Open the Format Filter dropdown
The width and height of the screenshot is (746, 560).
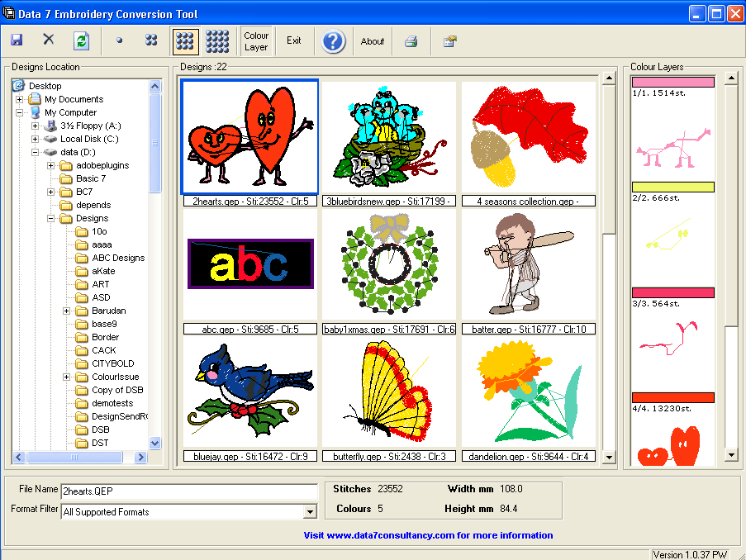tap(310, 510)
